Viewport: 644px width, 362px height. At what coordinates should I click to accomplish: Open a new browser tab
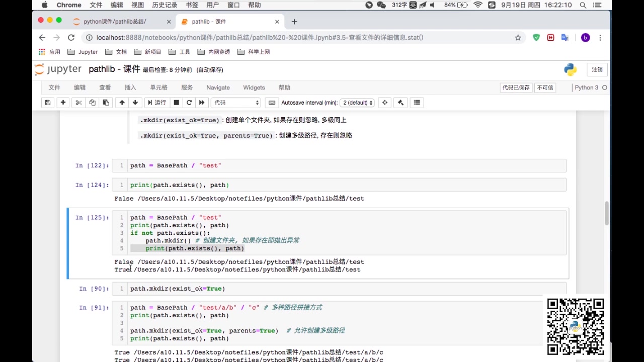(294, 22)
